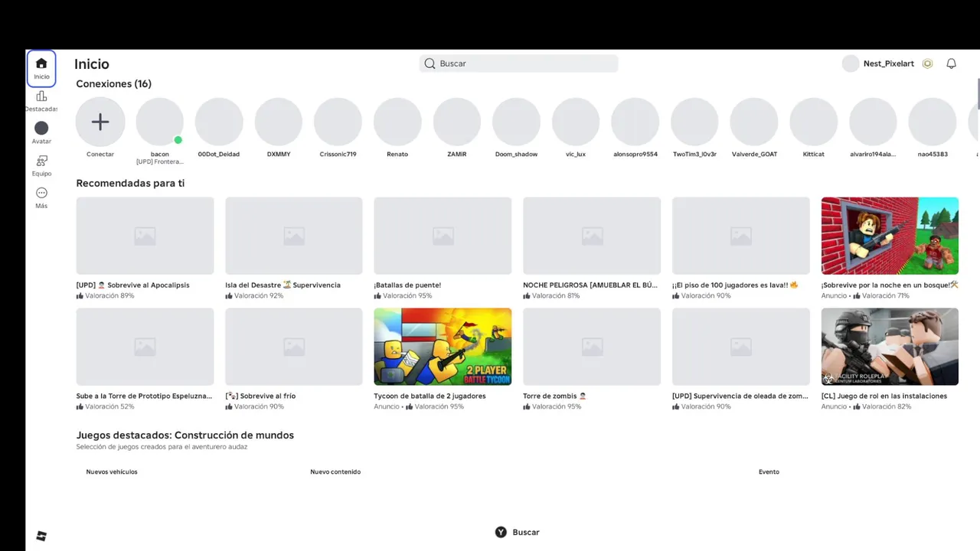Open nao45383 connection avatar

point(933,122)
